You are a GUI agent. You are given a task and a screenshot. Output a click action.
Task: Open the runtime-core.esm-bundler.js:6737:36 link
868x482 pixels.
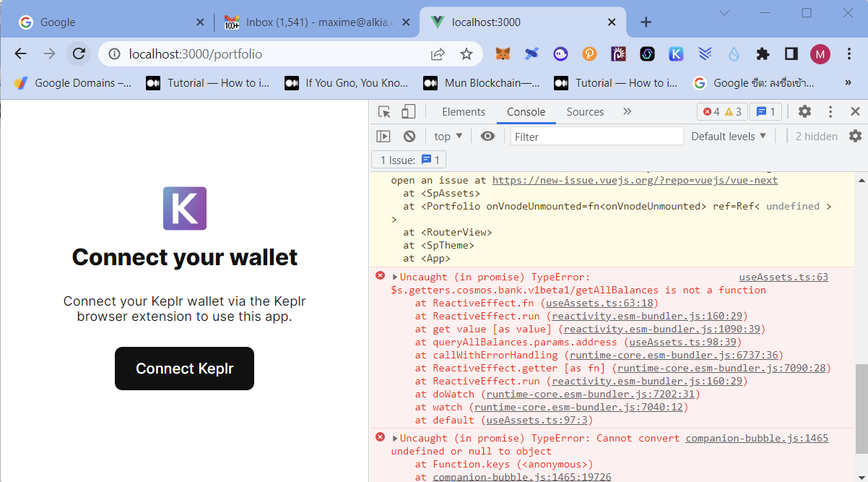click(674, 355)
